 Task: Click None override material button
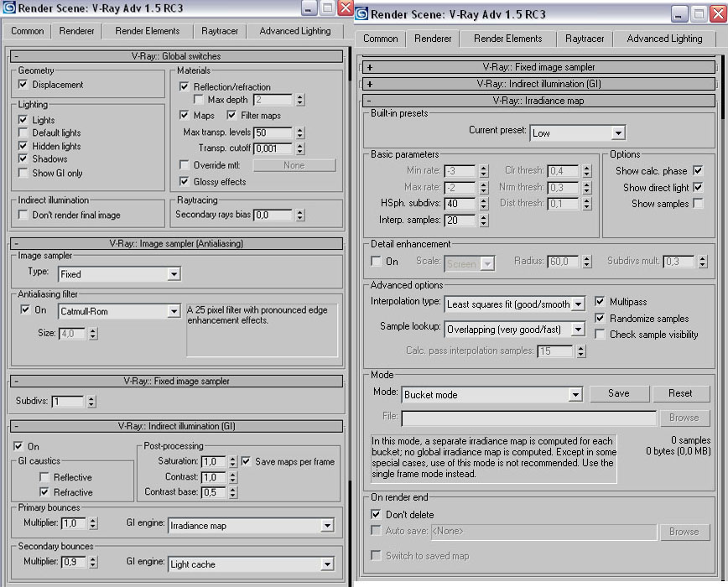(x=294, y=165)
